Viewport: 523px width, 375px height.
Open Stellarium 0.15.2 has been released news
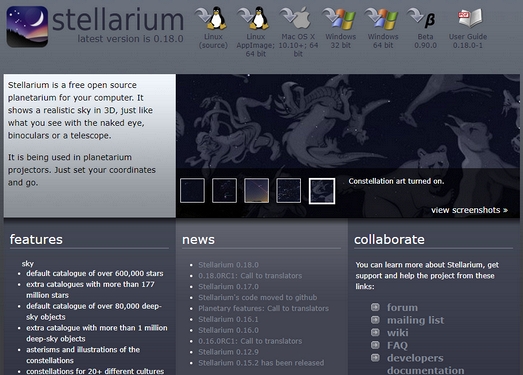261,363
